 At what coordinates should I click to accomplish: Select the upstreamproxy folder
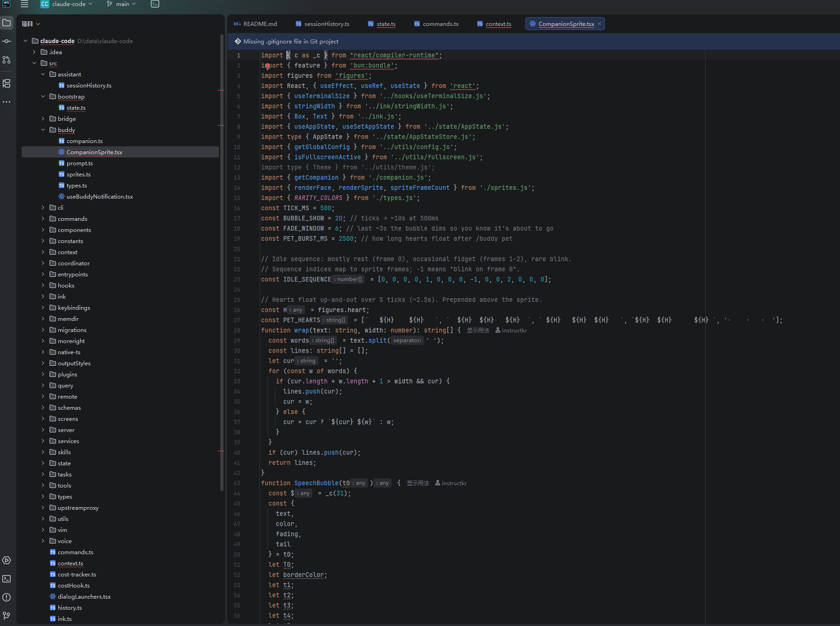point(78,507)
